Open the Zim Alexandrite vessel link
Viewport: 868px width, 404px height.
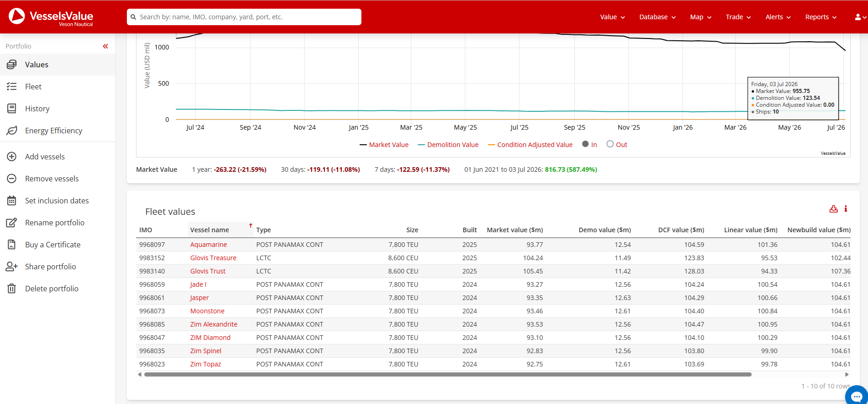point(214,324)
